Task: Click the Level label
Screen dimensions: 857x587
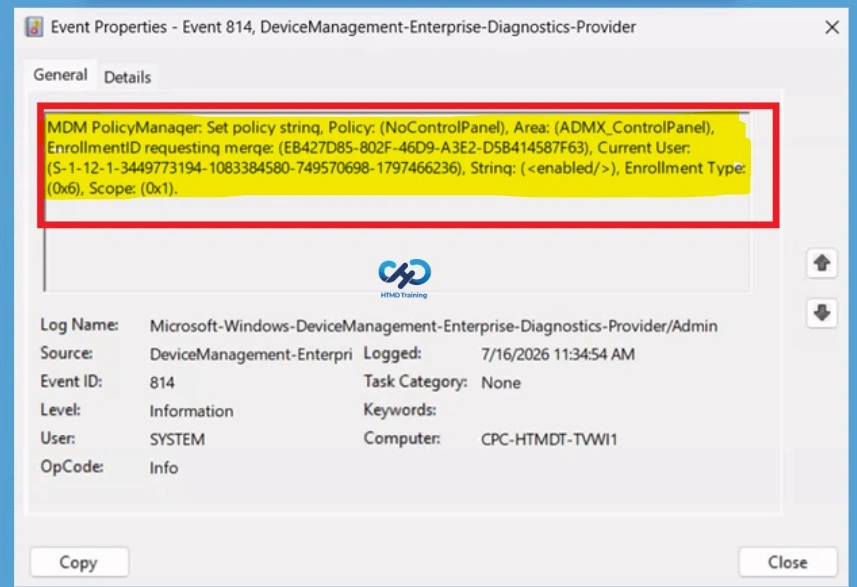Action: (60, 410)
